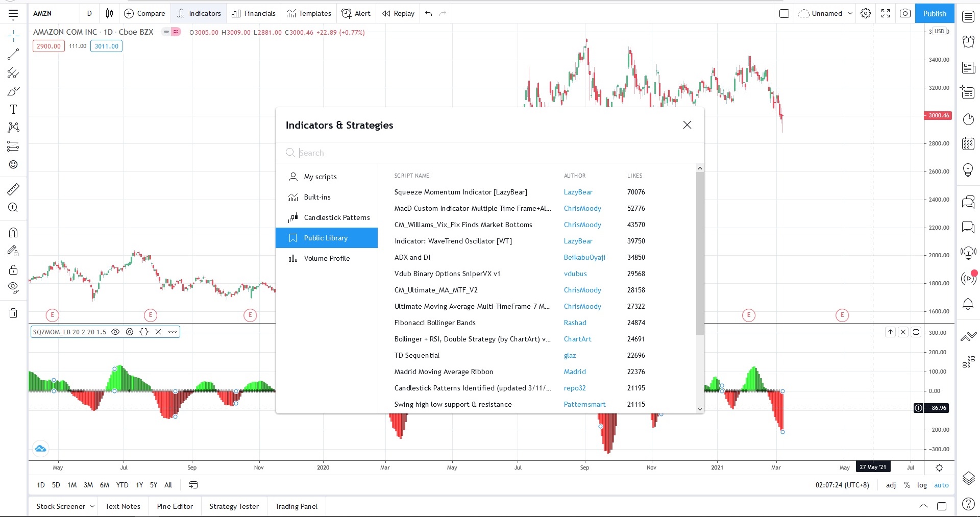Open chart settings with the gear icon
The height and width of the screenshot is (517, 980).
[866, 13]
